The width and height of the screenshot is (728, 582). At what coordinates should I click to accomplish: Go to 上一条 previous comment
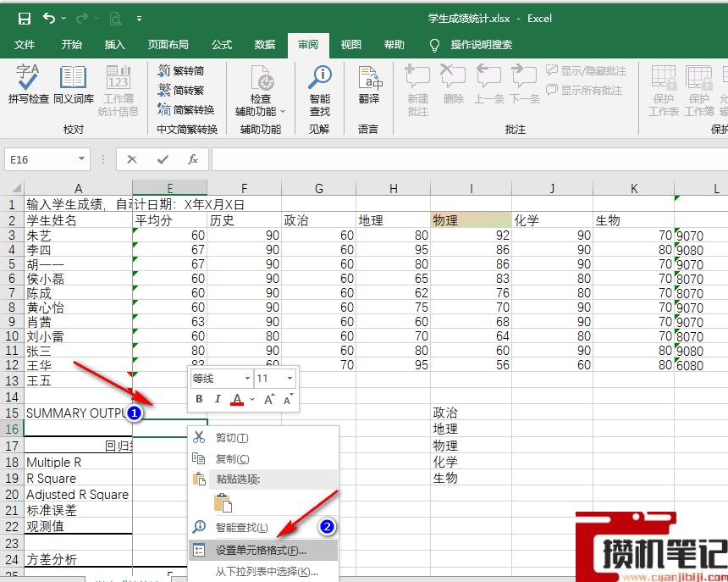[x=488, y=84]
